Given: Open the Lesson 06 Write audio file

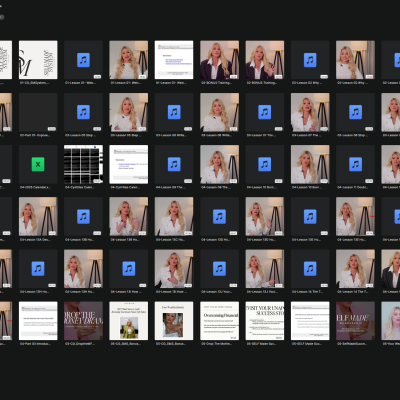Looking at the screenshot, I should pyautogui.click(x=174, y=112).
